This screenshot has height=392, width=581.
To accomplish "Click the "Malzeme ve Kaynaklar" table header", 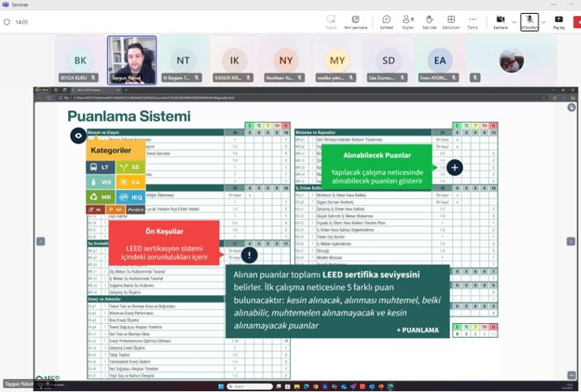I will point(363,132).
